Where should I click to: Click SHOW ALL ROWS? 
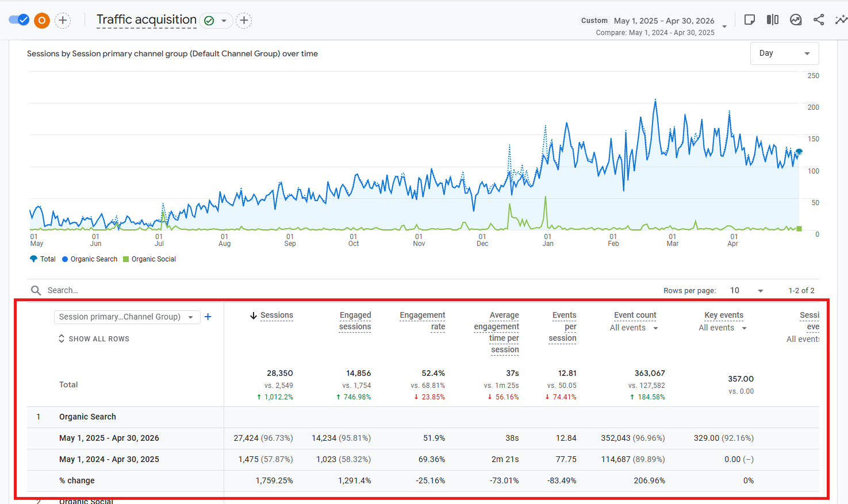click(94, 339)
